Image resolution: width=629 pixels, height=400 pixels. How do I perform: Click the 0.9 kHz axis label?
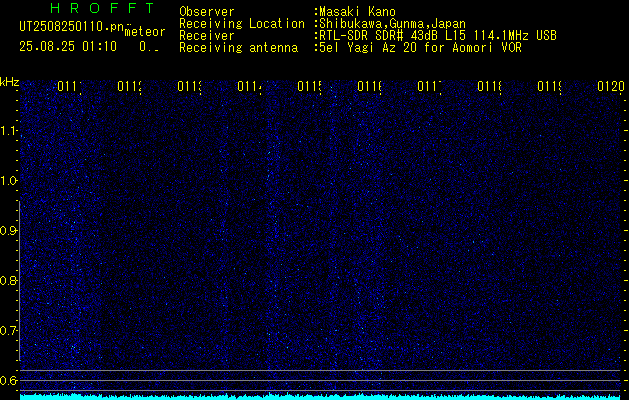pyautogui.click(x=8, y=231)
